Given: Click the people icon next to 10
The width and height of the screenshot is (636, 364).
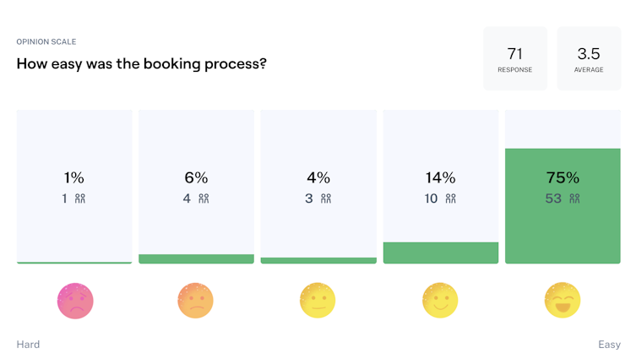Looking at the screenshot, I should [451, 198].
